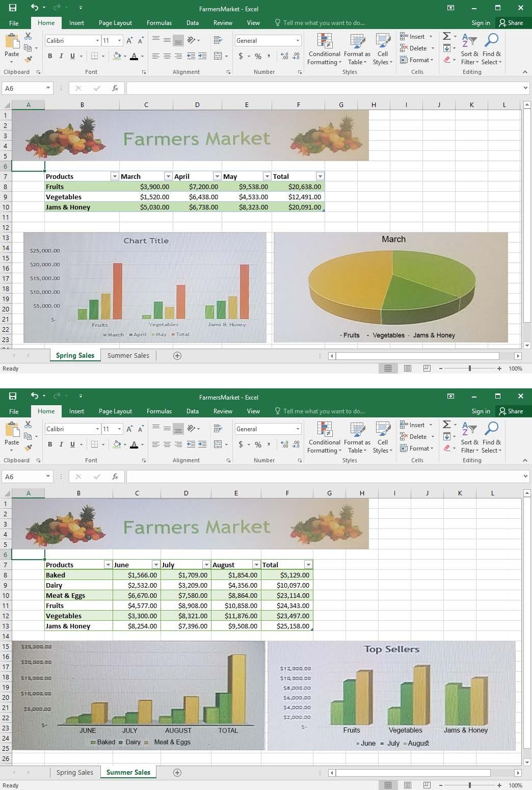Open the March column filter dropdown

tap(168, 176)
